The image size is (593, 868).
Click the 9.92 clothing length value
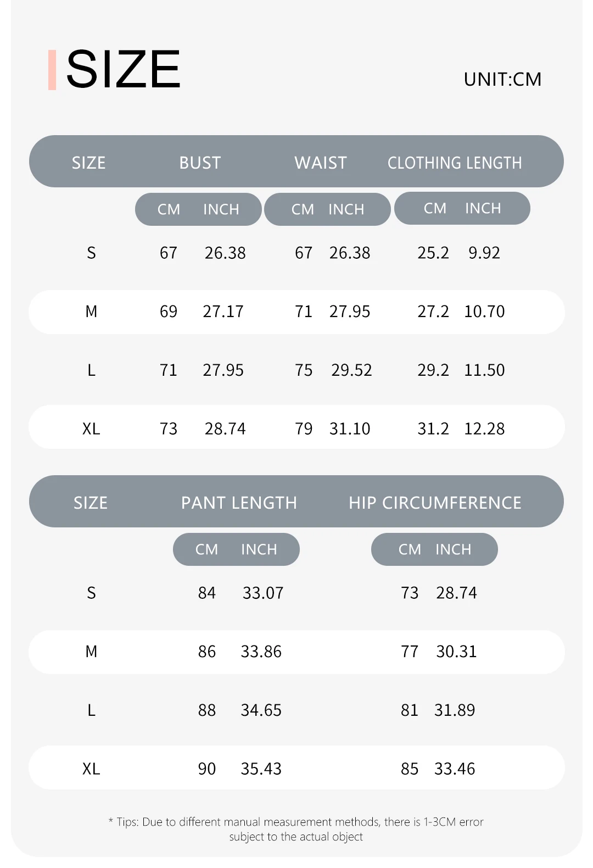484,253
